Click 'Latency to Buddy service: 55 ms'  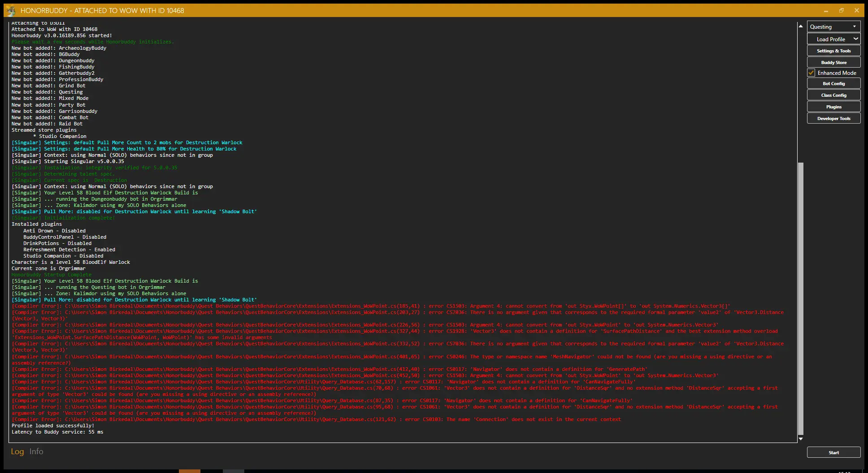[x=57, y=432]
